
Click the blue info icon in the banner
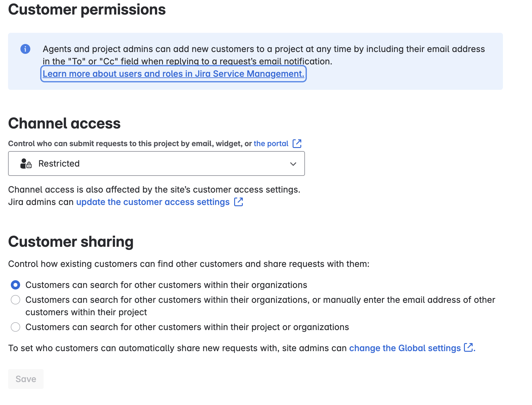click(x=25, y=49)
